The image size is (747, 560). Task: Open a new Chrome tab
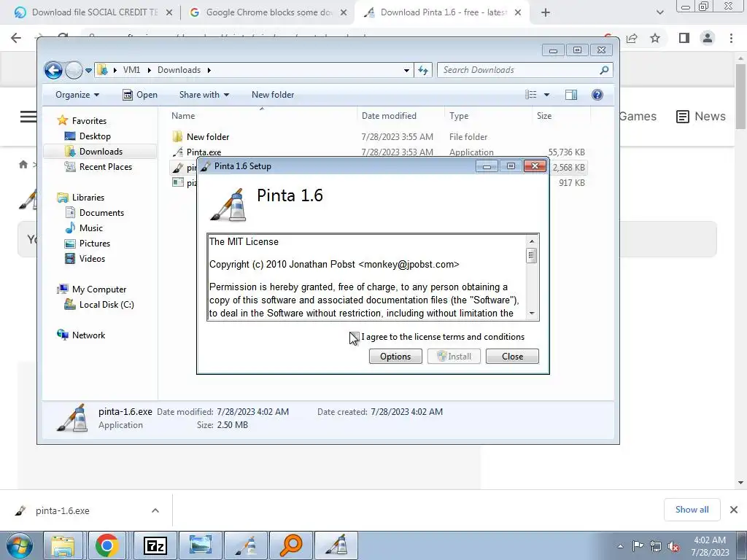click(x=546, y=13)
